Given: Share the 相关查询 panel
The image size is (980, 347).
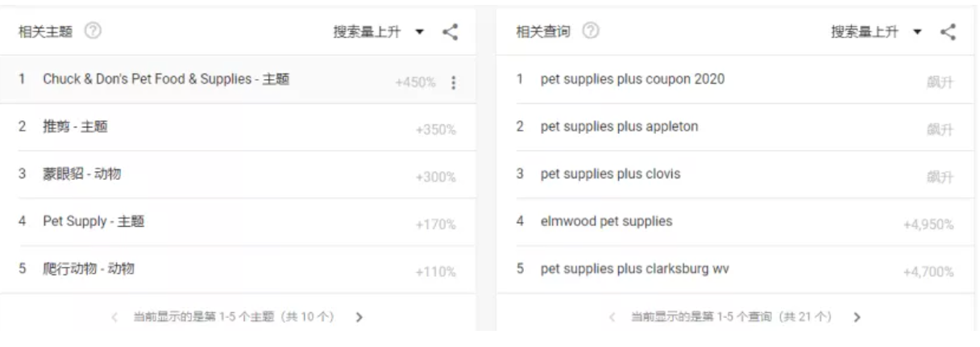Looking at the screenshot, I should (948, 32).
